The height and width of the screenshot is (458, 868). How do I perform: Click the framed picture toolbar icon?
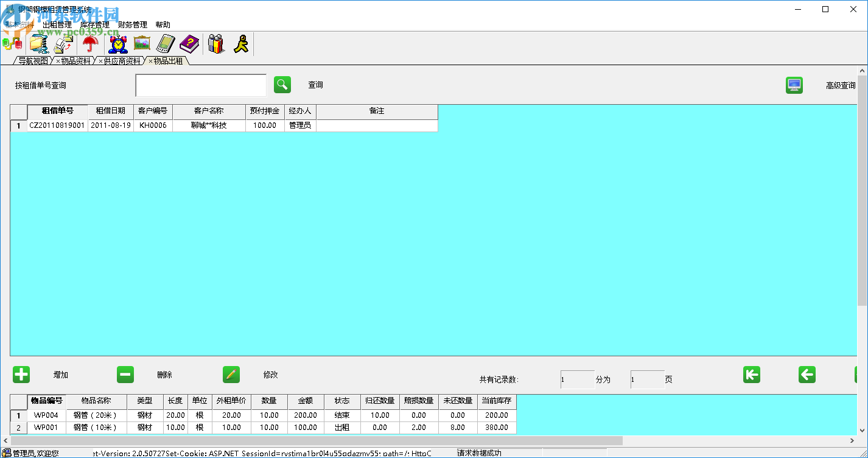[142, 44]
